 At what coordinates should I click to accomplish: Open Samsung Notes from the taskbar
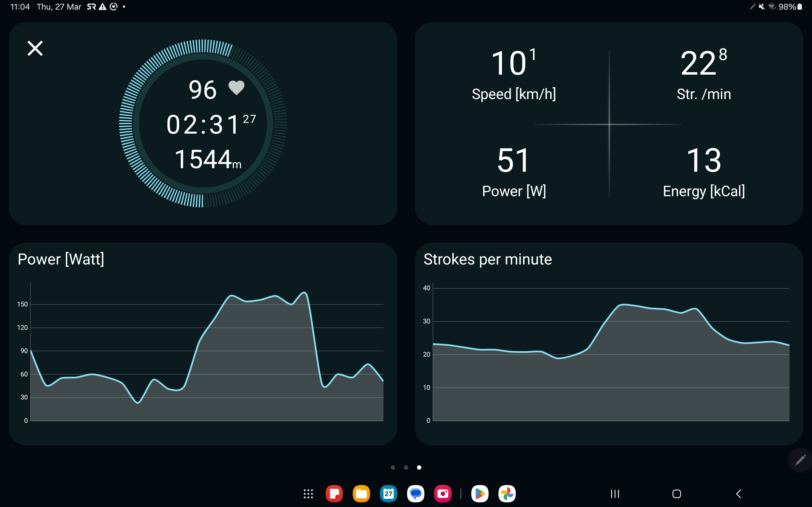pyautogui.click(x=334, y=494)
